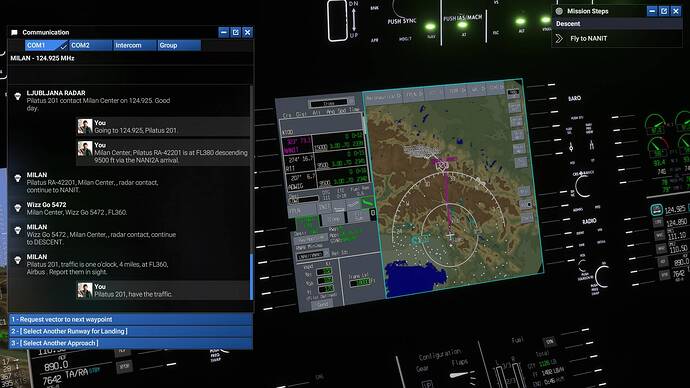Open the Intercom tab
Screen dimensions: 690x388
[135, 45]
